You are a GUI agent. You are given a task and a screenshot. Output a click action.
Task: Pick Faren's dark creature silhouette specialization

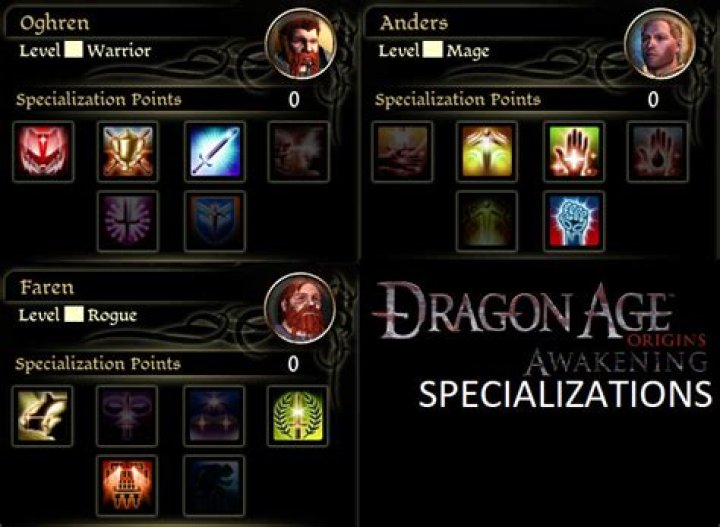pos(214,486)
